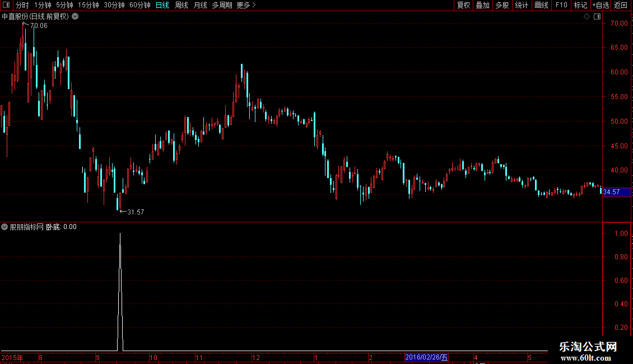The width and height of the screenshot is (633, 364).
Task: Add stock with +自选 button
Action: (x=601, y=5)
